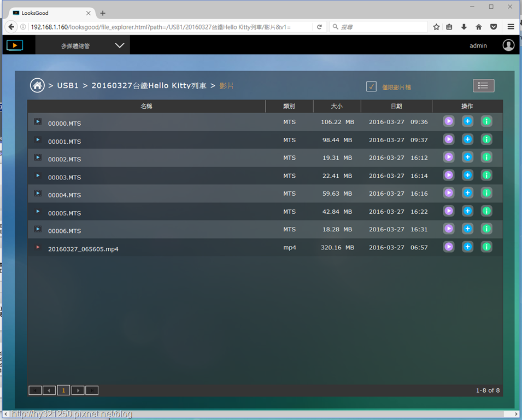Viewport: 522px width, 420px height.
Task: Bookmark this page with star icon
Action: click(436, 27)
